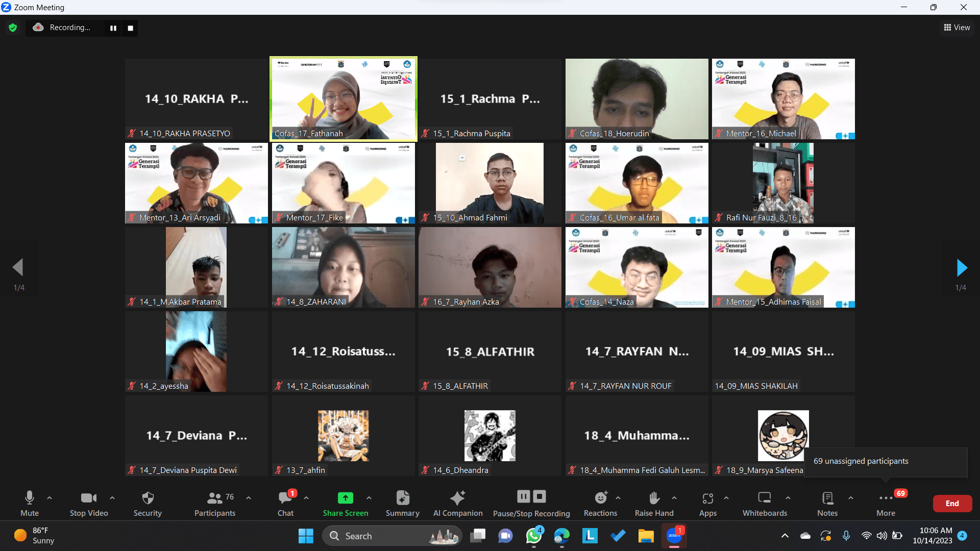Screen dimensions: 980x551
Task: Go to next gallery page arrow
Action: 961,267
